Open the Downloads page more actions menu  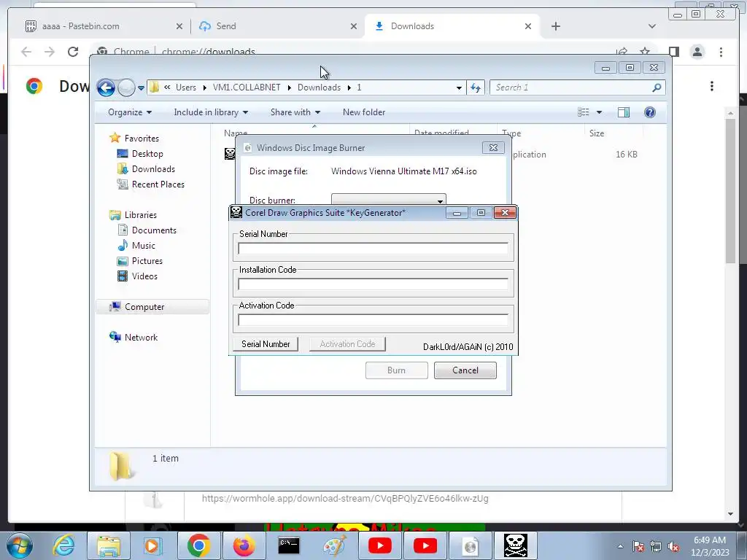click(712, 86)
